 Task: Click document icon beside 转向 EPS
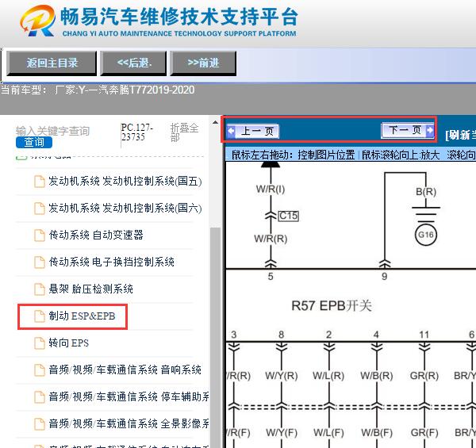40,343
